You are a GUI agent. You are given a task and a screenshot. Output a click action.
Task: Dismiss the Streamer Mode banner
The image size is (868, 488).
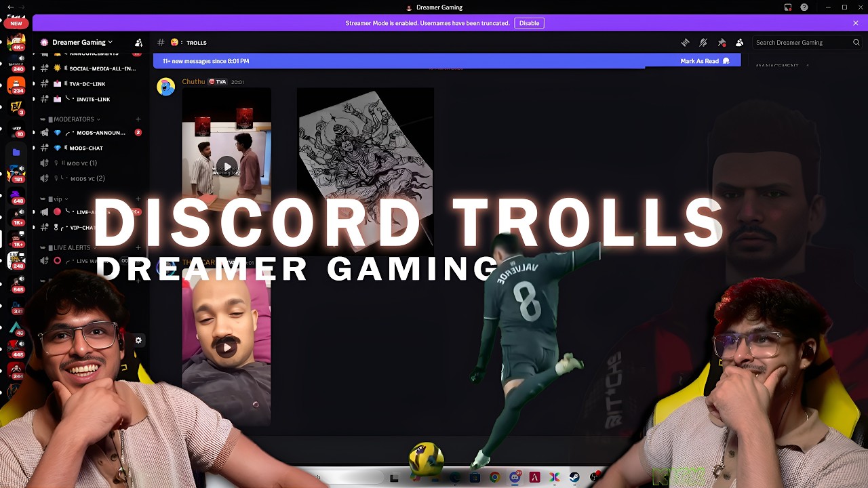856,23
